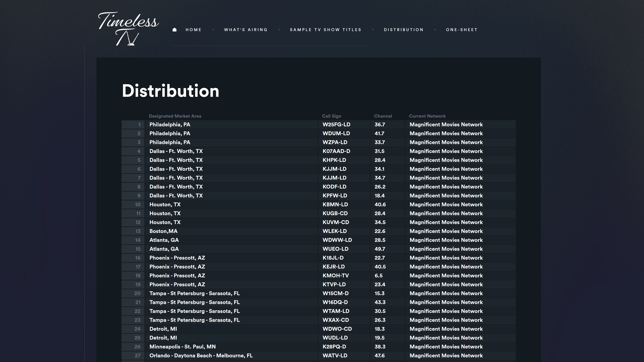Click Houston, TX in row 10
The width and height of the screenshot is (644, 362).
click(165, 205)
